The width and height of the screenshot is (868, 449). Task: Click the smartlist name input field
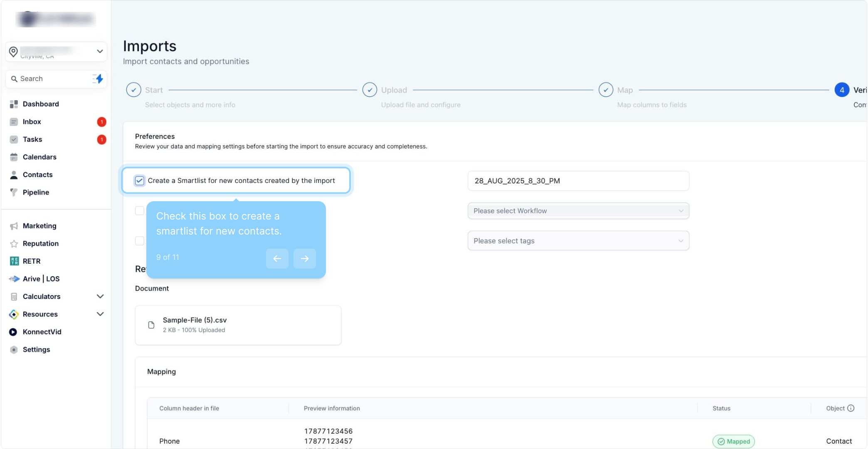coord(578,181)
